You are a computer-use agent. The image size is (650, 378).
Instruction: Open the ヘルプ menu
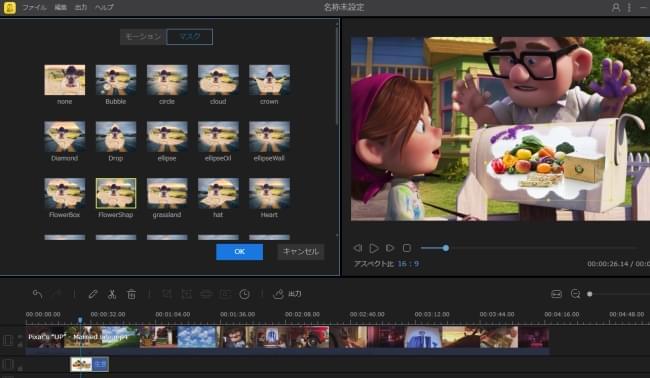pyautogui.click(x=104, y=7)
